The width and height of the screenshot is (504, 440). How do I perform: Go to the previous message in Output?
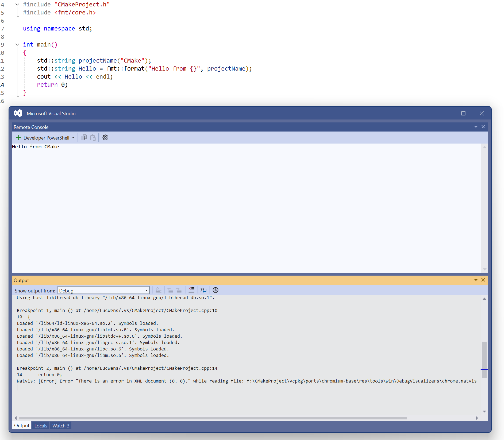170,290
